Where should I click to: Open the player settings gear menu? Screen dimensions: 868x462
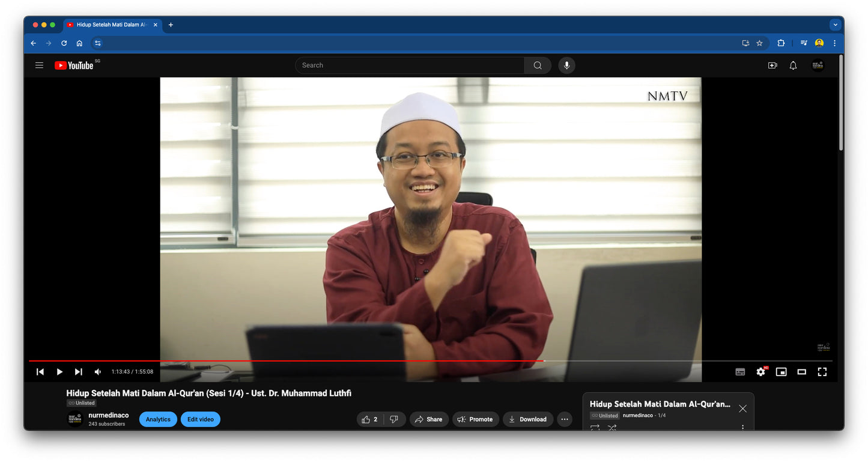pos(760,372)
